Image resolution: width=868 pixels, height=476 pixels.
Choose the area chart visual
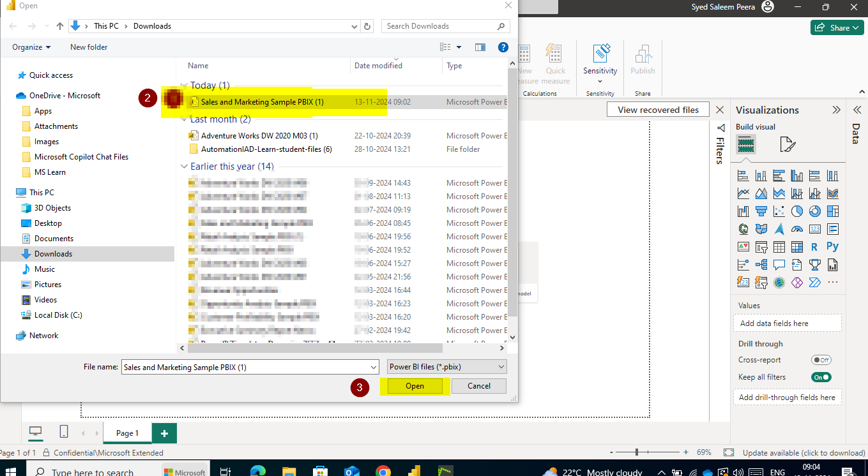(x=761, y=193)
